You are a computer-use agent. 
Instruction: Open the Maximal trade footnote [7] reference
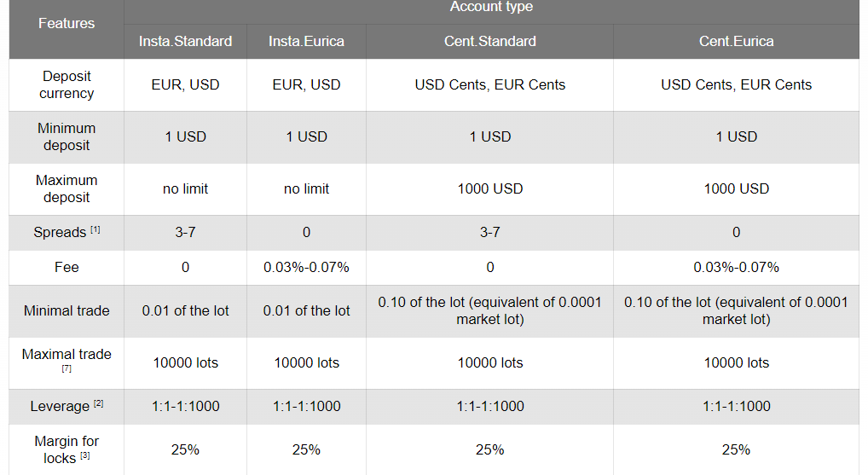67,368
